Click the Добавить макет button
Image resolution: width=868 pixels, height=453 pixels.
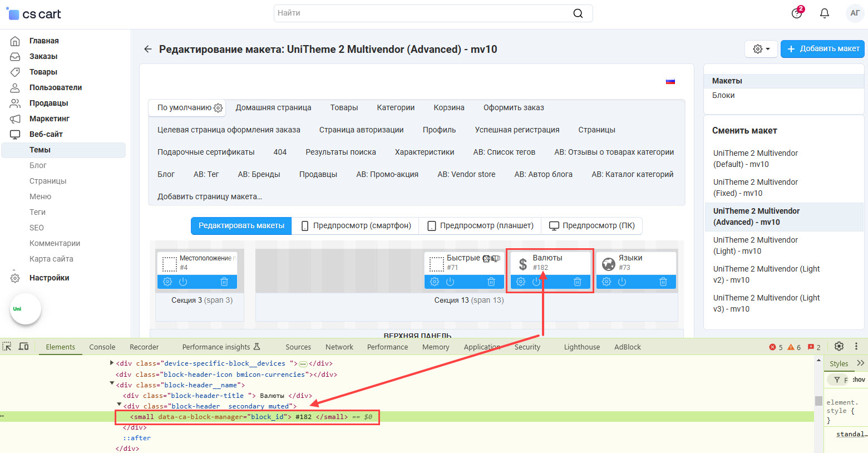pos(822,49)
